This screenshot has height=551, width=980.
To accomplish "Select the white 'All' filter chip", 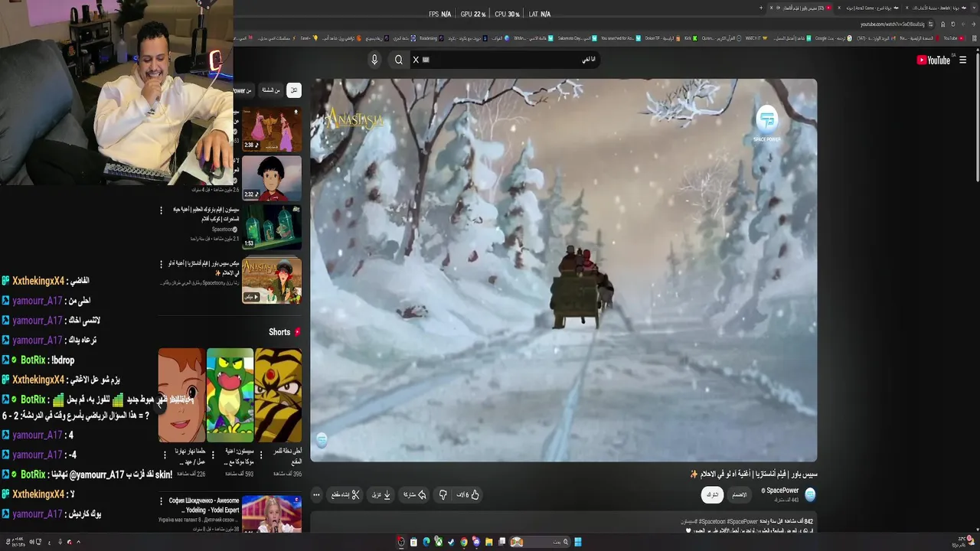I will point(294,90).
